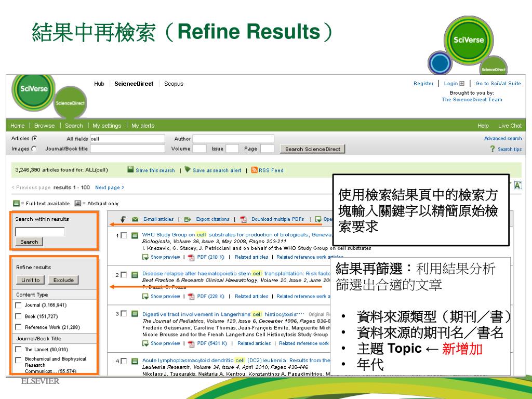This screenshot has height=399, width=532.
Task: Open The ScienceDirect Team link
Action: pos(472,99)
